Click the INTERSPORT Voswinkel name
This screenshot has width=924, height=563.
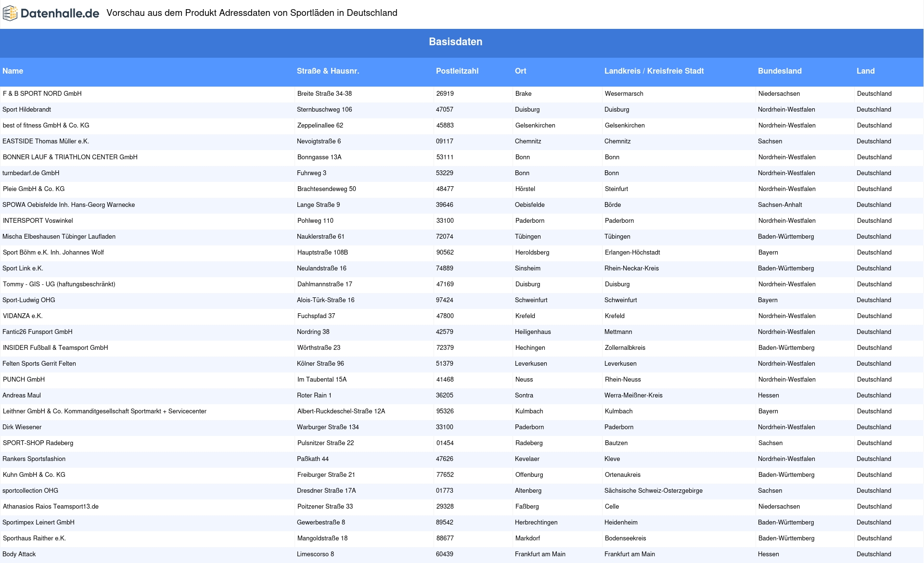pyautogui.click(x=38, y=220)
